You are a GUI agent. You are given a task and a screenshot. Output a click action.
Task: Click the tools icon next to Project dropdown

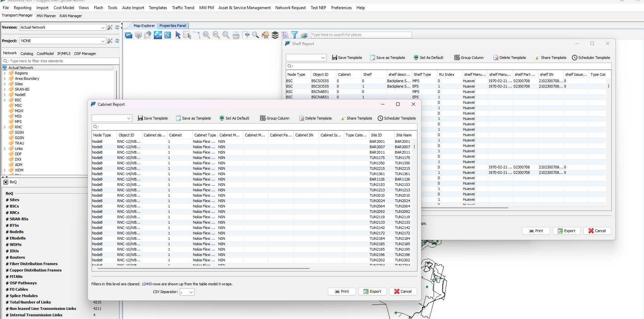pyautogui.click(x=110, y=41)
